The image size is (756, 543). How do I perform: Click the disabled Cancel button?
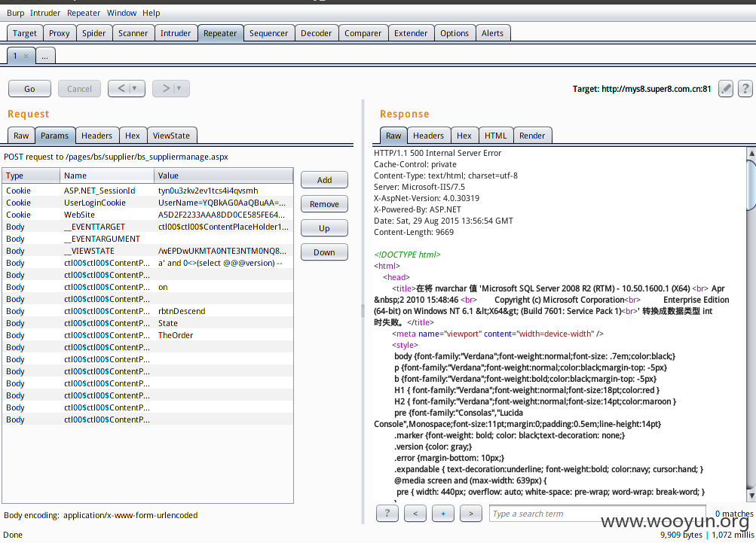pyautogui.click(x=79, y=89)
